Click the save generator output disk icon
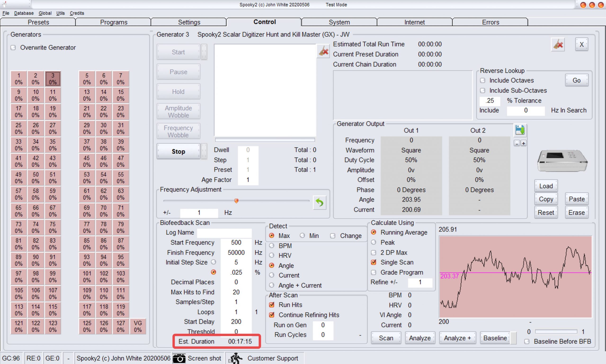Image resolution: width=606 pixels, height=364 pixels. [x=520, y=130]
